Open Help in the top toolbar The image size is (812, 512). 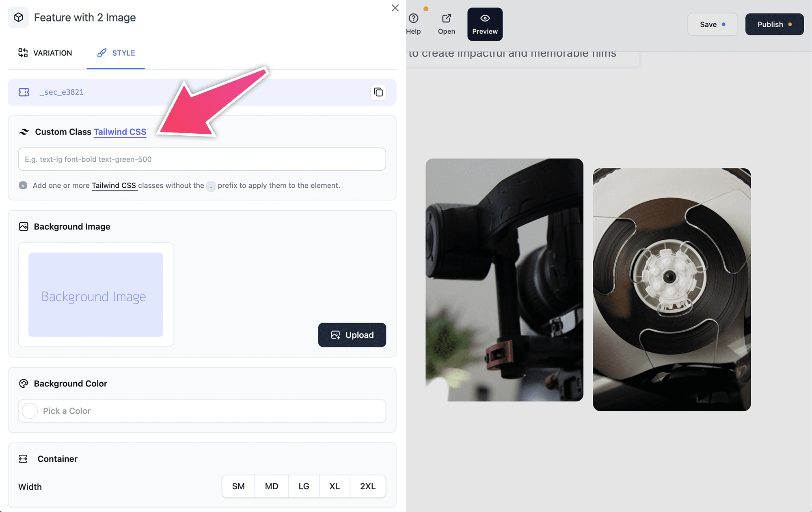413,24
